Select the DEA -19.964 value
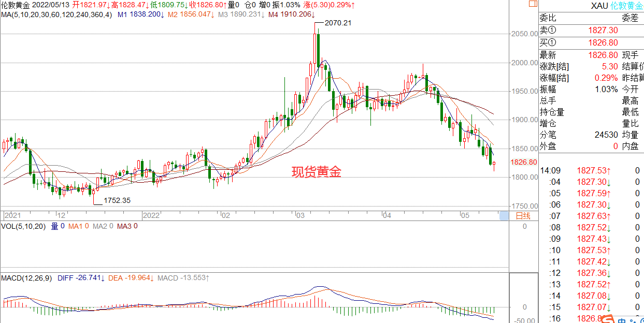This screenshot has width=644, height=323. tap(132, 278)
